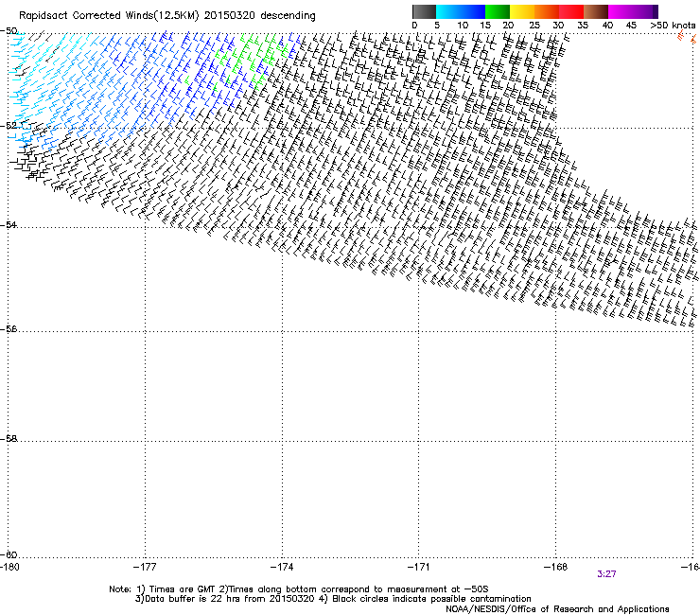This screenshot has height=615, width=700.
Task: Click the red 30-35 knots color segment
Action: point(570,11)
